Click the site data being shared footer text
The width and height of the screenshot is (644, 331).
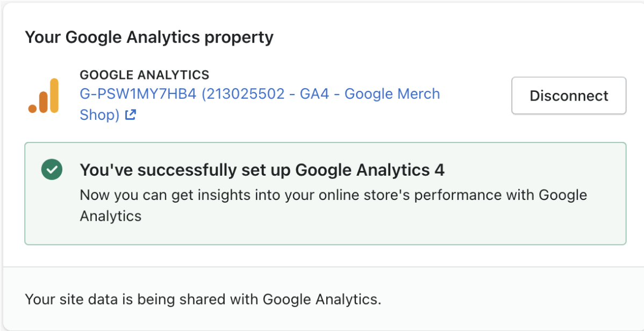tap(203, 299)
